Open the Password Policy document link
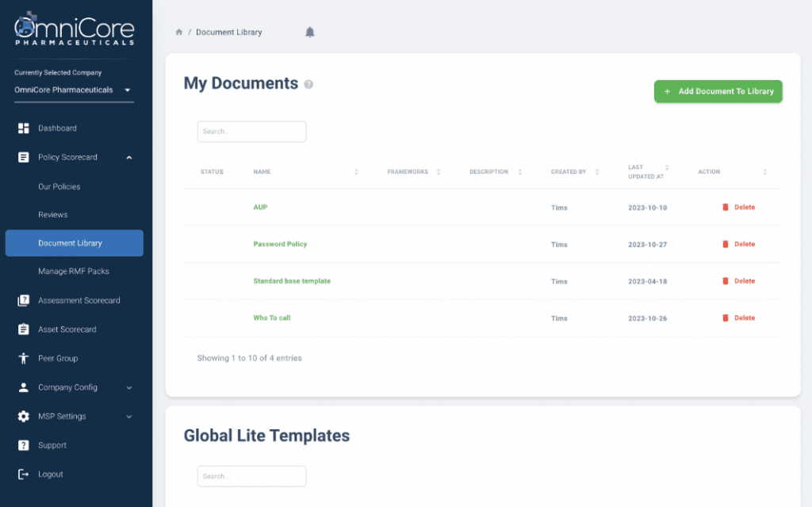Screen dimensions: 812x507 [280, 244]
